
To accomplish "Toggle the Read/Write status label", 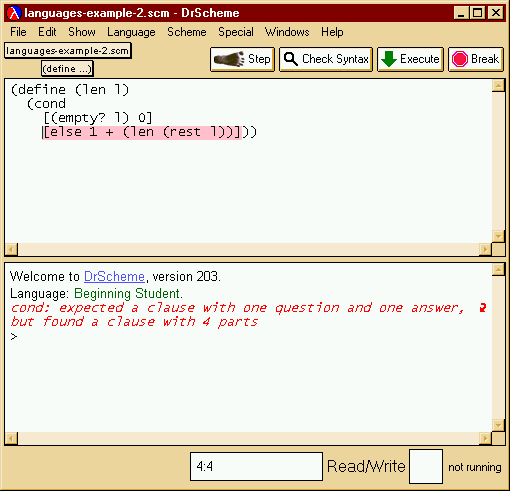I will click(366, 466).
